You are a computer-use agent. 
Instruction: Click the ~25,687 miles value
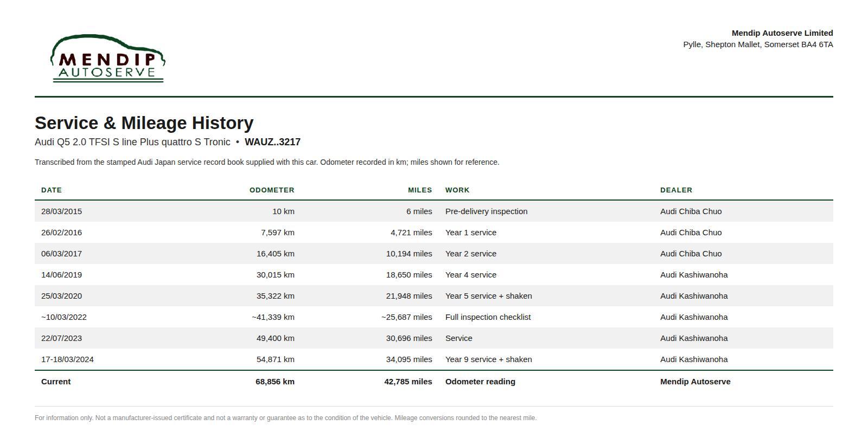(407, 317)
